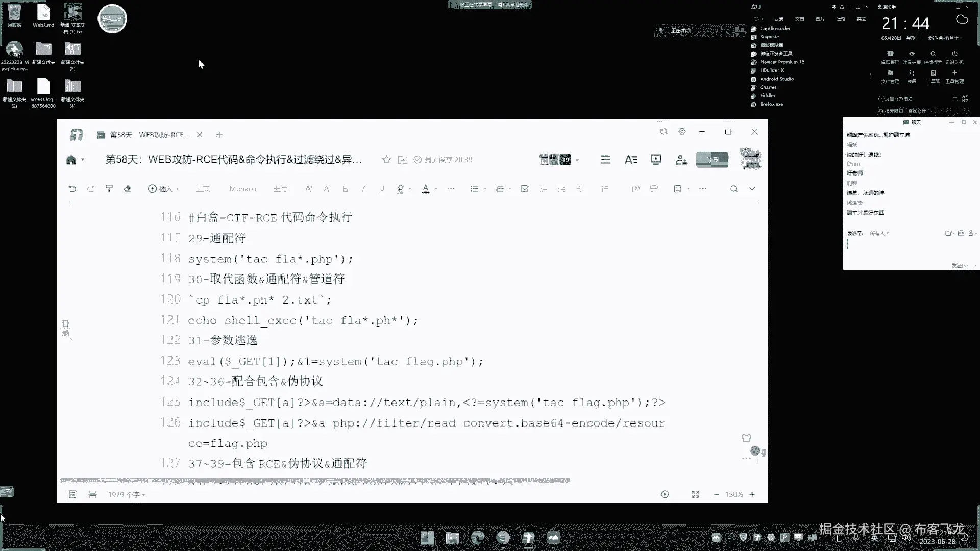
Task: Toggle italic formatting
Action: 363,189
